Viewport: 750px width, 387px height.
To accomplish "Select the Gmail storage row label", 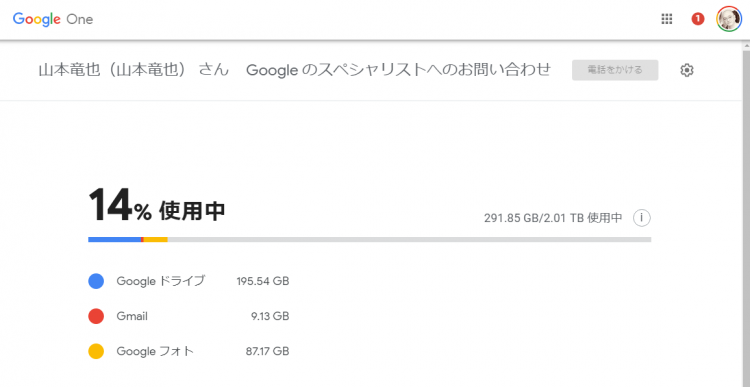I will pyautogui.click(x=132, y=316).
